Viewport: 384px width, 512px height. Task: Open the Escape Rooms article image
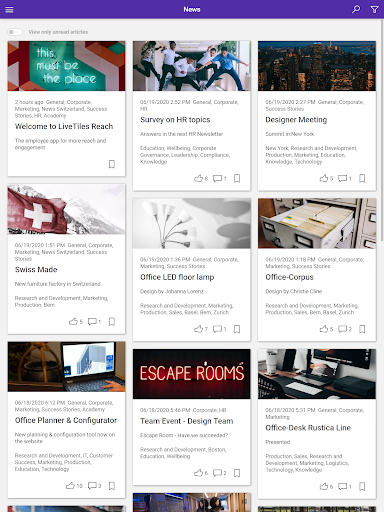(192, 374)
